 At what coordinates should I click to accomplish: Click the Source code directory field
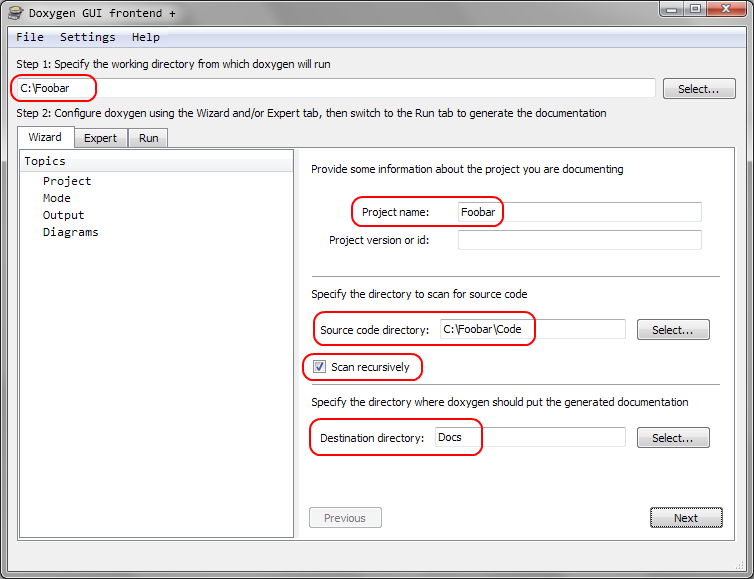(x=532, y=329)
